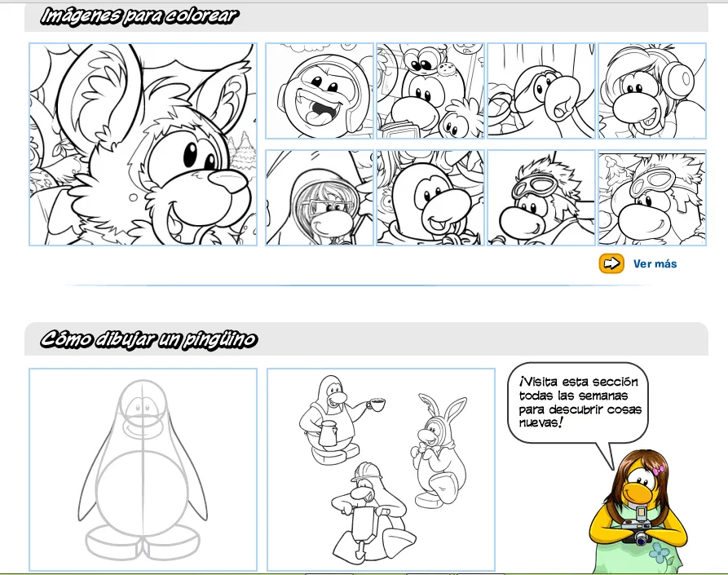
Task: Click the flower accessory on the penguin's hair
Action: coord(659,470)
